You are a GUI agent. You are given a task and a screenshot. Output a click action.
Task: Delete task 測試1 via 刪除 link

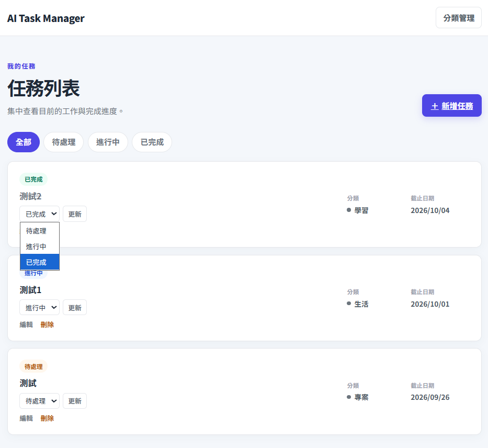point(47,324)
